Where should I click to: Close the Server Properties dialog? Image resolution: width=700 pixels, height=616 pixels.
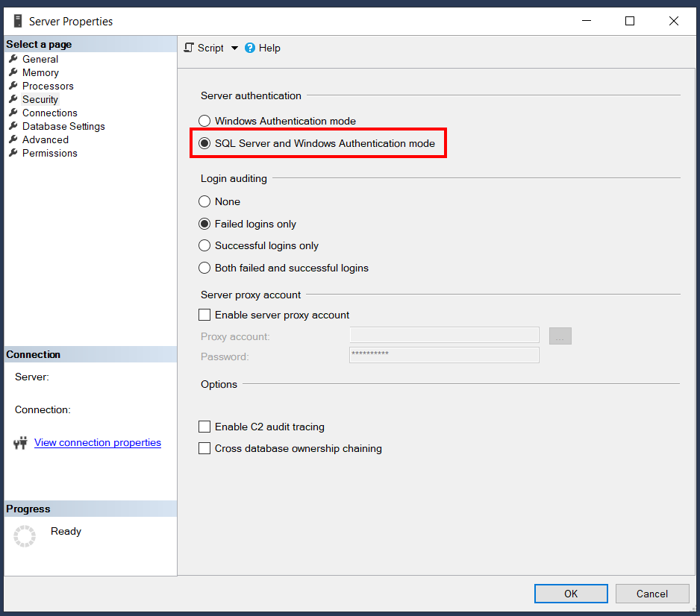[674, 21]
